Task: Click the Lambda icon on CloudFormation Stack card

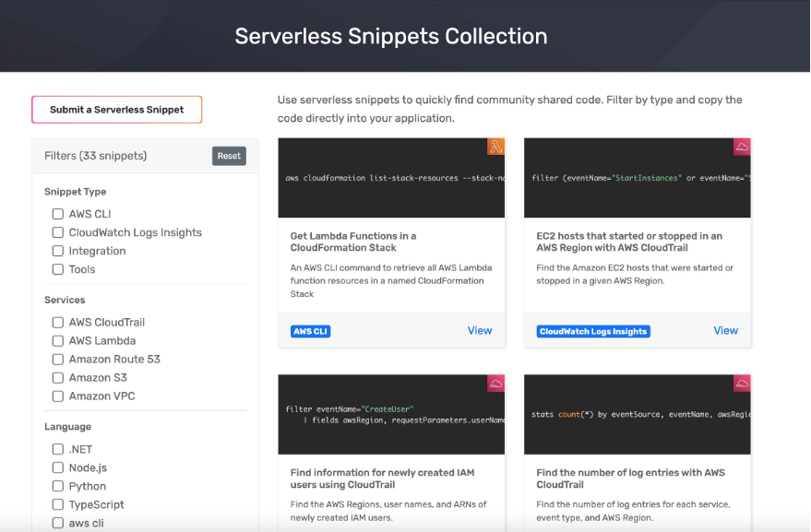Action: 495,147
